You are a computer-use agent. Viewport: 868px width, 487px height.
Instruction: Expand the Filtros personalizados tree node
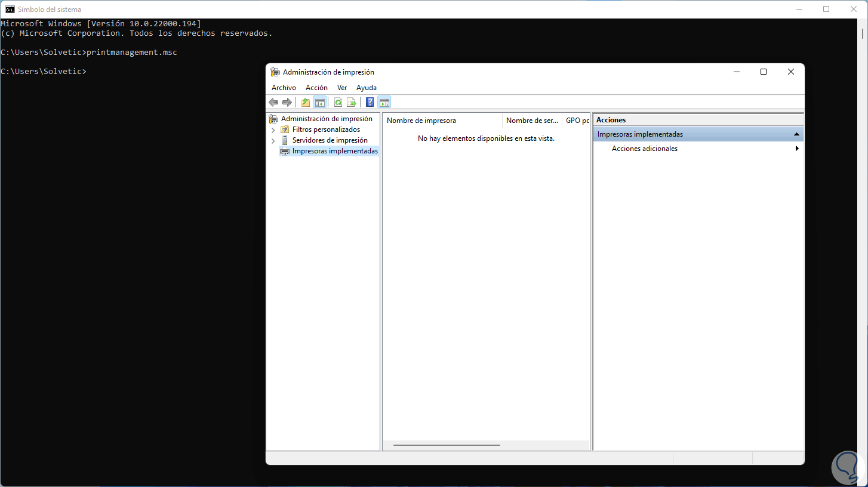point(273,130)
